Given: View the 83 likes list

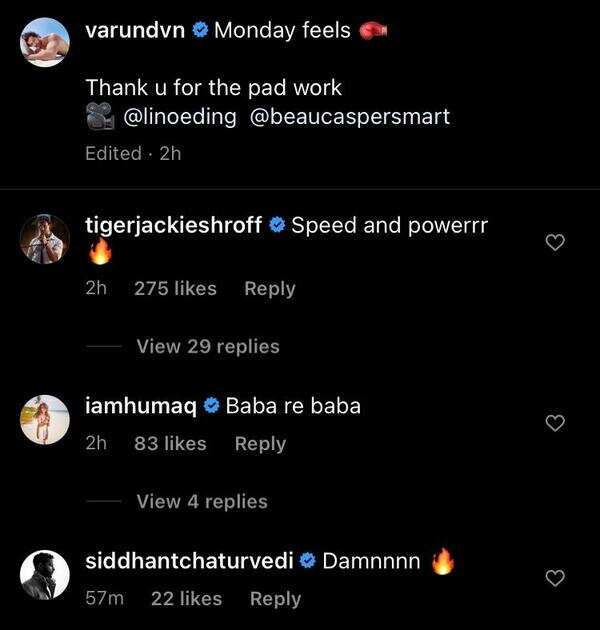Looking at the screenshot, I should [x=170, y=443].
